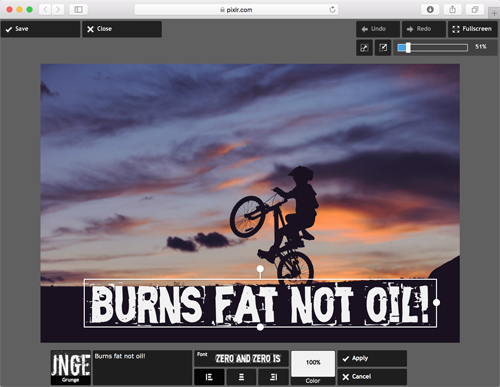Image resolution: width=500 pixels, height=387 pixels.
Task: Click Apply to confirm text
Action: pyautogui.click(x=372, y=358)
